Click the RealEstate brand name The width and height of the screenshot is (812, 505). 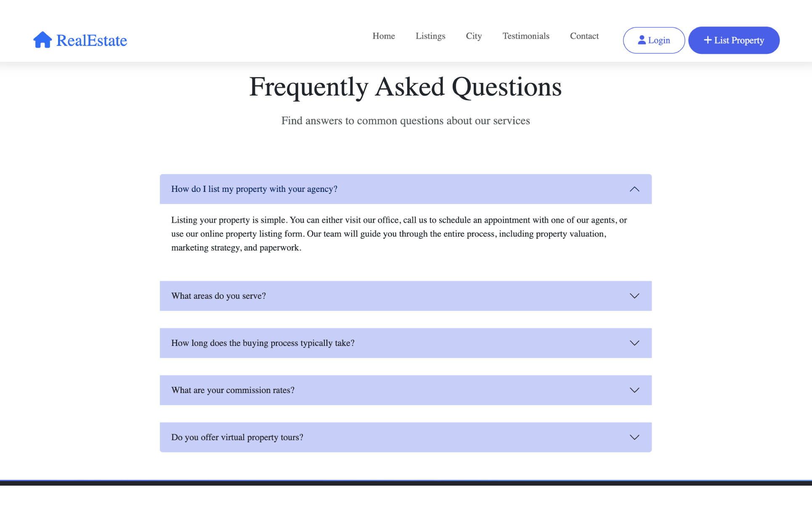tap(92, 40)
